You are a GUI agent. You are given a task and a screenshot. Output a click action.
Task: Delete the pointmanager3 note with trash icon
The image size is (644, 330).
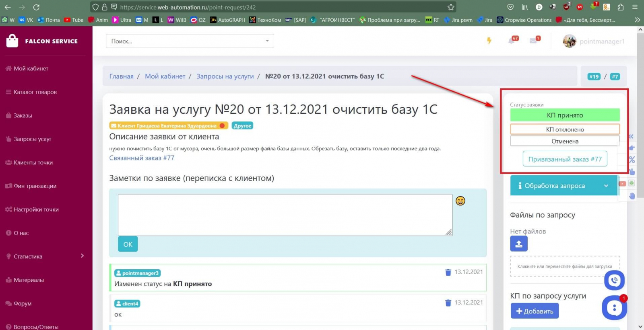(448, 272)
